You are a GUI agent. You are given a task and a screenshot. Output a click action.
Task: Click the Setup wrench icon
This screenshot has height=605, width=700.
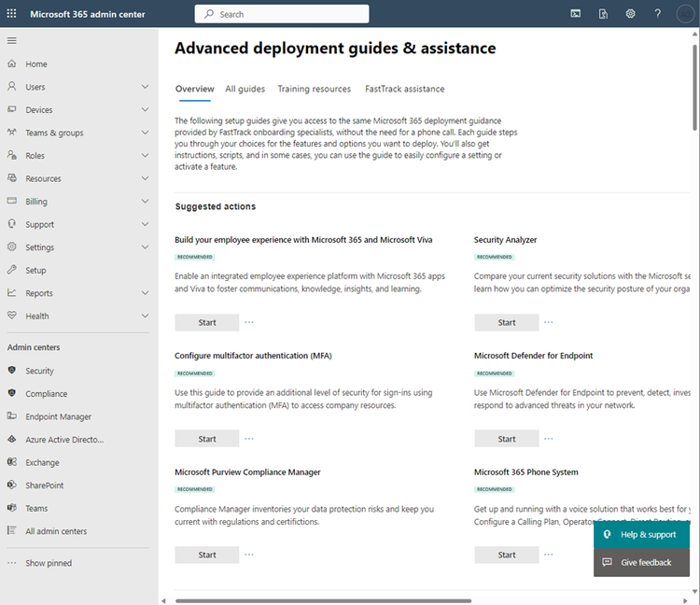click(12, 270)
